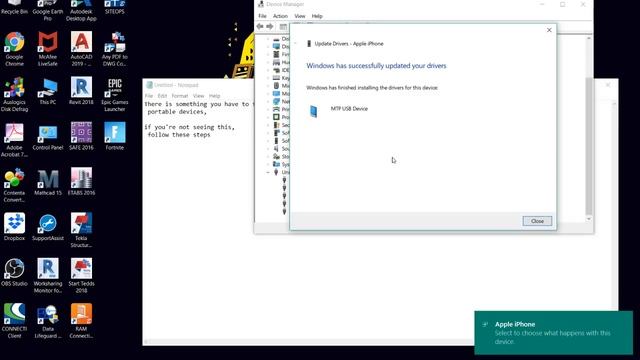Collapse the expanded Universal Serial Bus node
This screenshot has height=360, width=640.
tap(268, 172)
